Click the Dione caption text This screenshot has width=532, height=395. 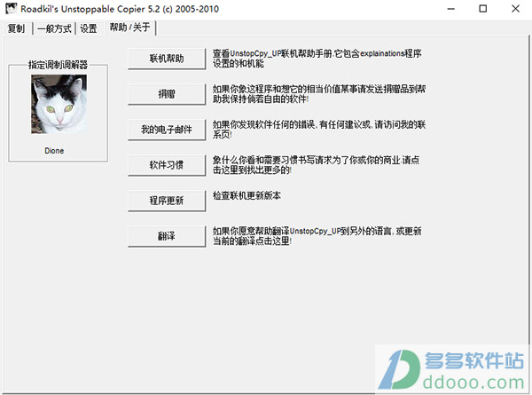click(54, 151)
